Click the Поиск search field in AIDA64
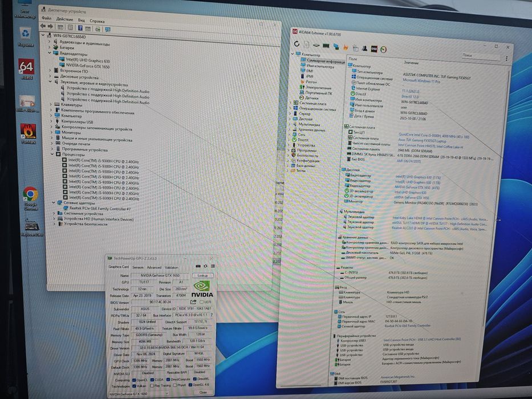 pos(481,56)
